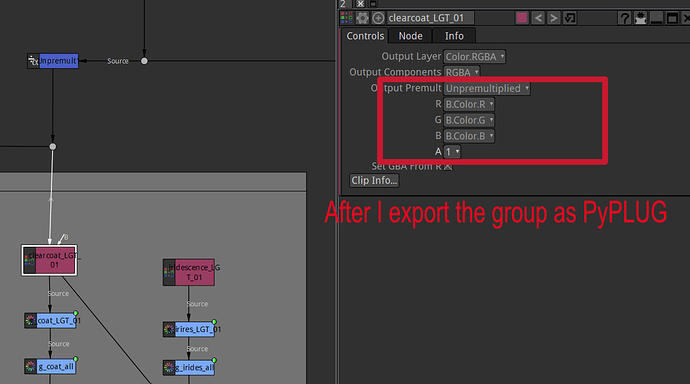
Task: Open the pink node color swatch
Action: pos(522,18)
